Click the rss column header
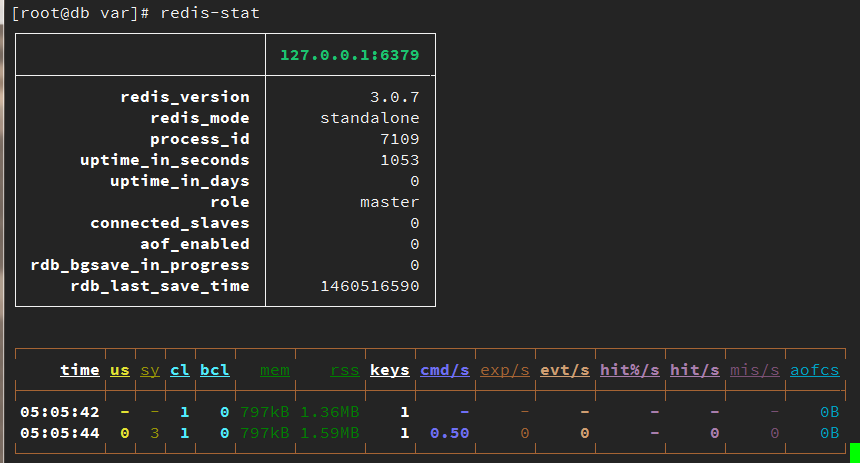 [x=344, y=370]
